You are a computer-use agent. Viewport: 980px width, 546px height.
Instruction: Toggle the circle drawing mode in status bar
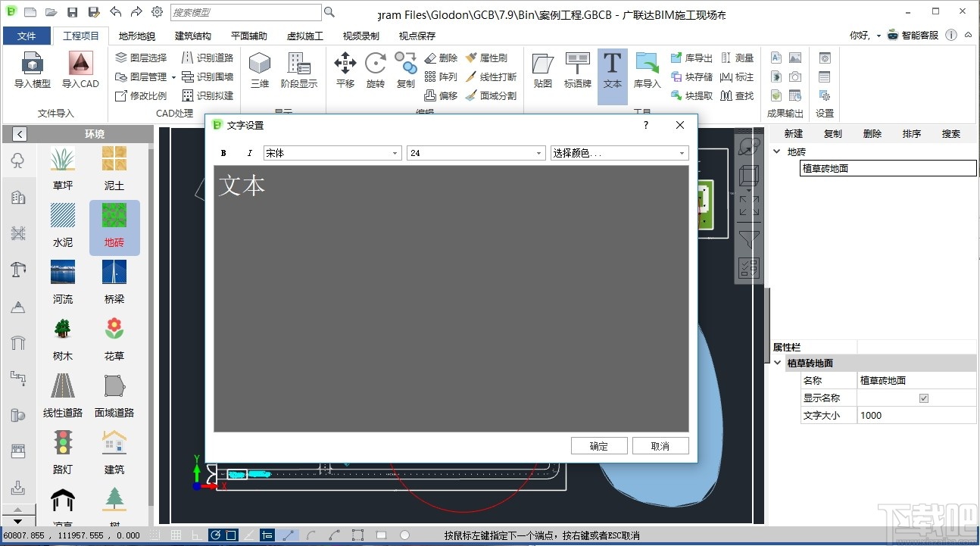404,535
